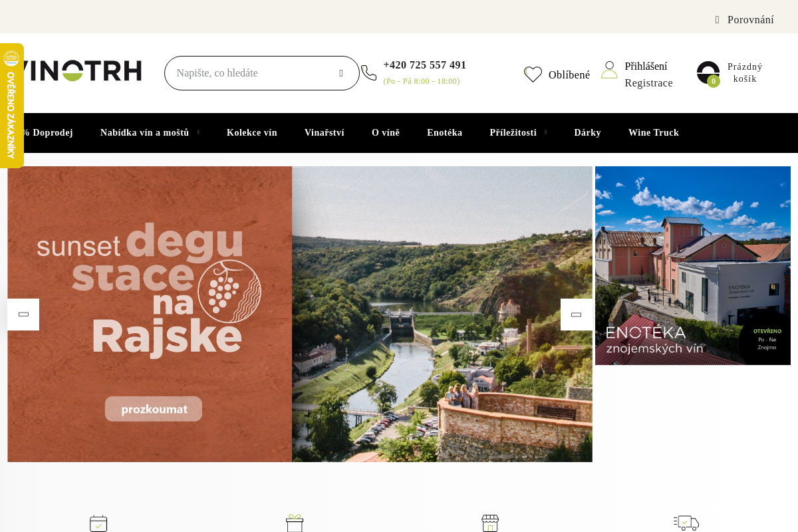Click the phone handset icon

click(369, 73)
